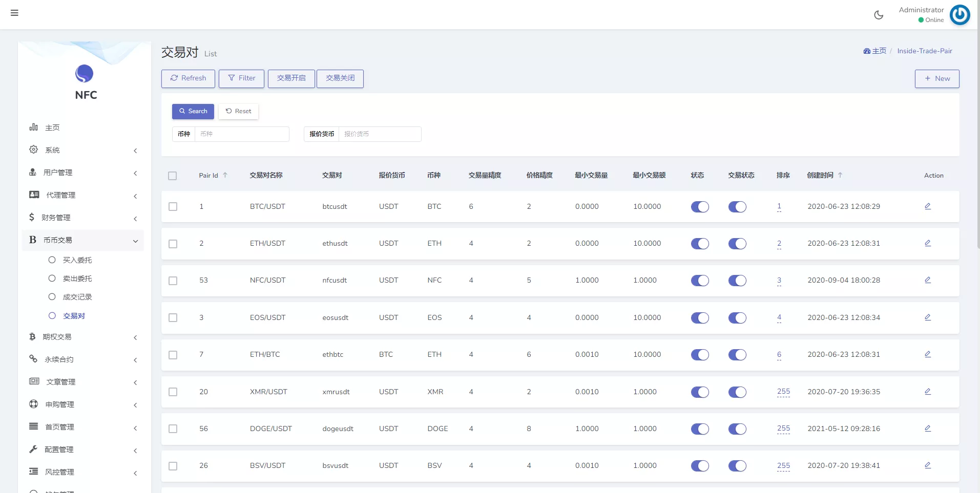Click edit icon for ETH/BTC row

pos(927,354)
